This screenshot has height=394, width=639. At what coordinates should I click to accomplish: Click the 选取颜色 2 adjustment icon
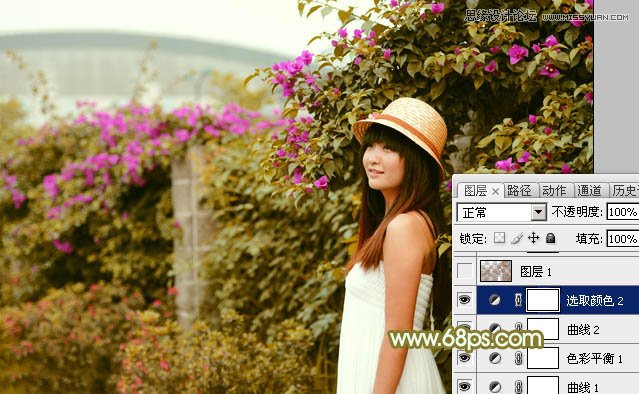tap(495, 300)
